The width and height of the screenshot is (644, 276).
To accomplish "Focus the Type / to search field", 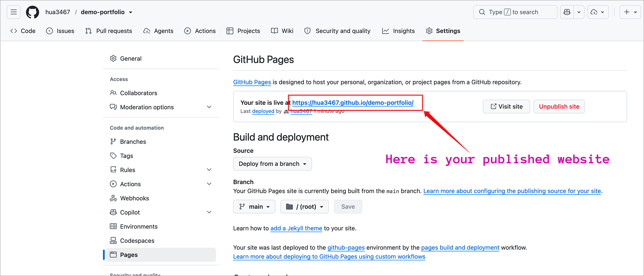I will pos(515,12).
